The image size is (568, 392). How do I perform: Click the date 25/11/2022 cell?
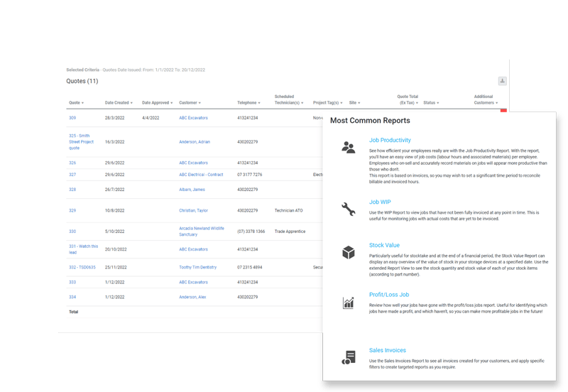(116, 268)
